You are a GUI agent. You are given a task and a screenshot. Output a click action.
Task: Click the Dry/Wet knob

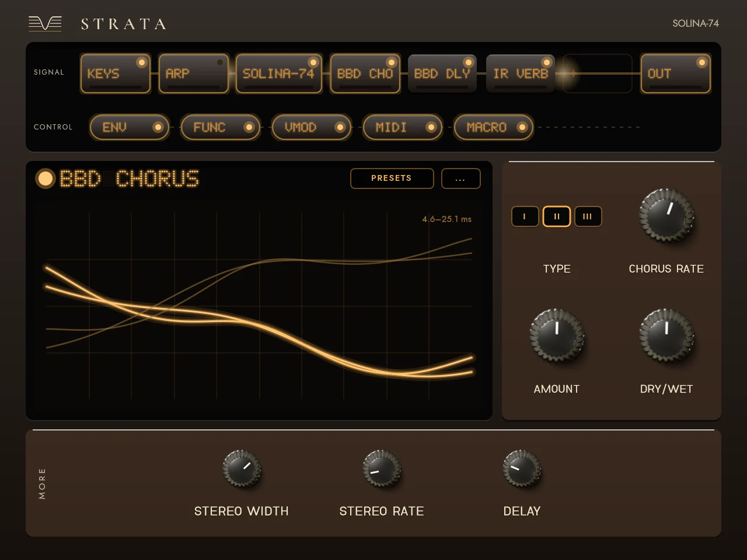[666, 335]
